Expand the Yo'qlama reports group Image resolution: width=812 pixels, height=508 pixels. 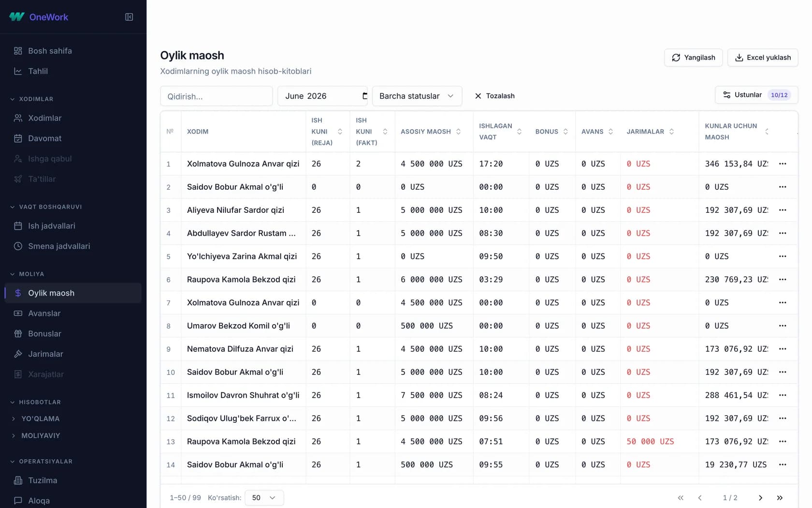(x=40, y=419)
